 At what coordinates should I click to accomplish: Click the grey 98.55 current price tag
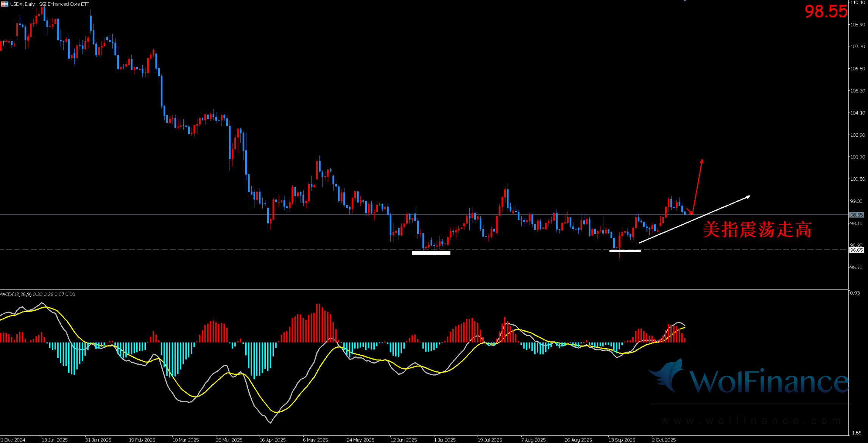click(856, 215)
